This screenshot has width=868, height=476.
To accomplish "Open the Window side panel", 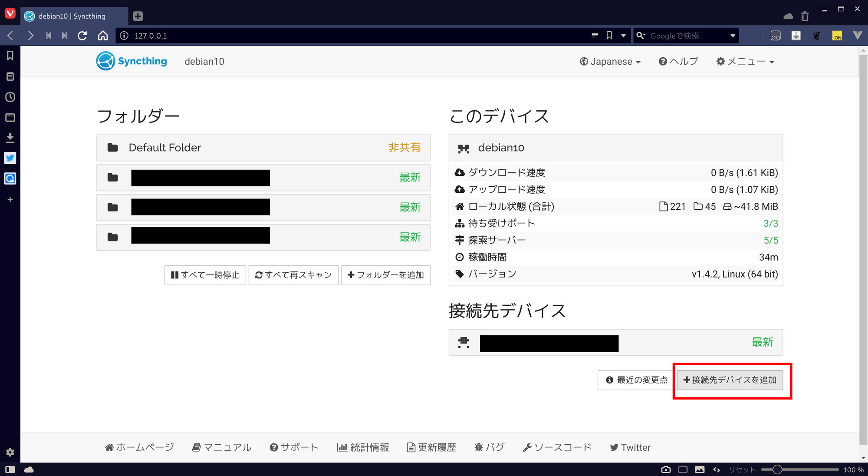I will coord(10,117).
